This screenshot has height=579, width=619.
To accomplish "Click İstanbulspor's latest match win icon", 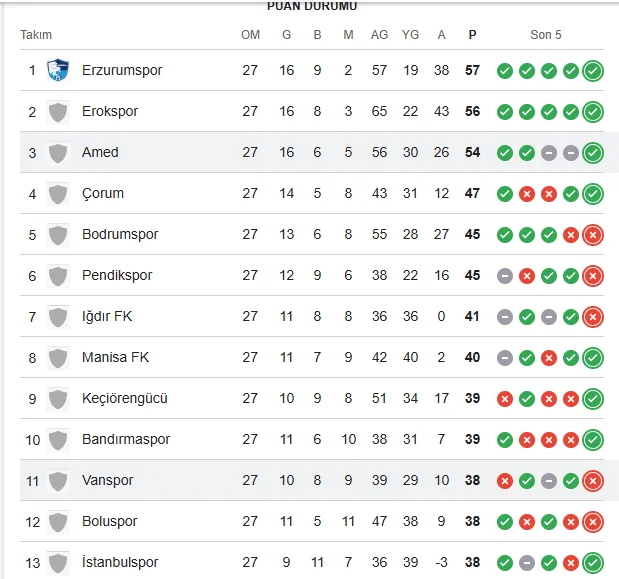I will point(593,562).
